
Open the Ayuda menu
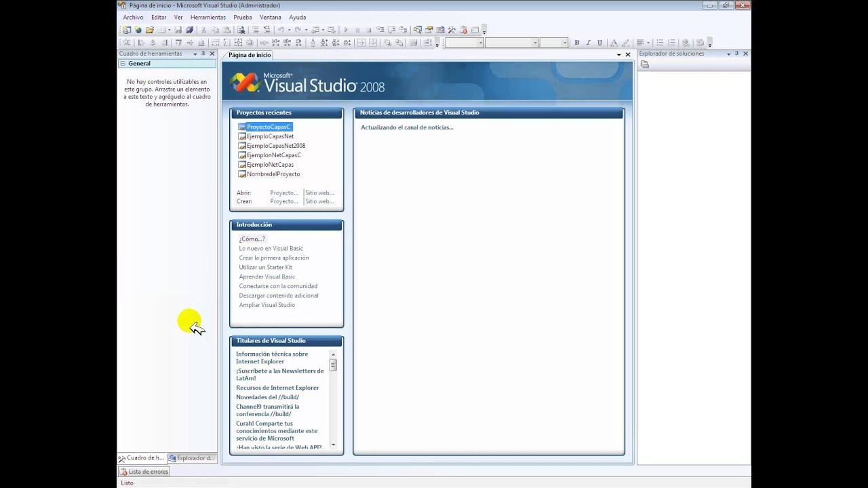pyautogui.click(x=298, y=18)
